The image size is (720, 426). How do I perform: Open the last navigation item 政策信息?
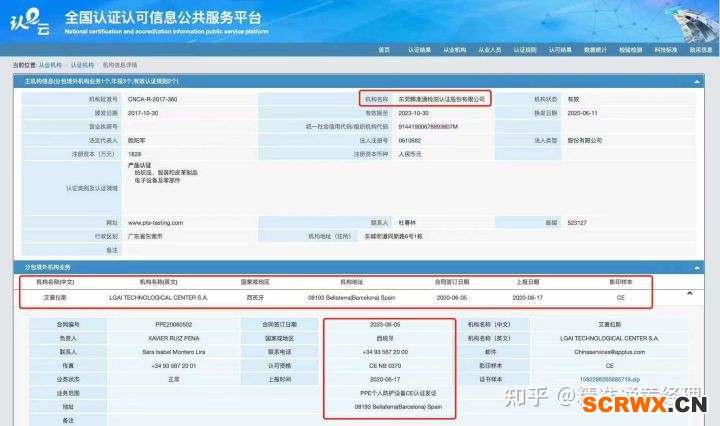click(701, 50)
